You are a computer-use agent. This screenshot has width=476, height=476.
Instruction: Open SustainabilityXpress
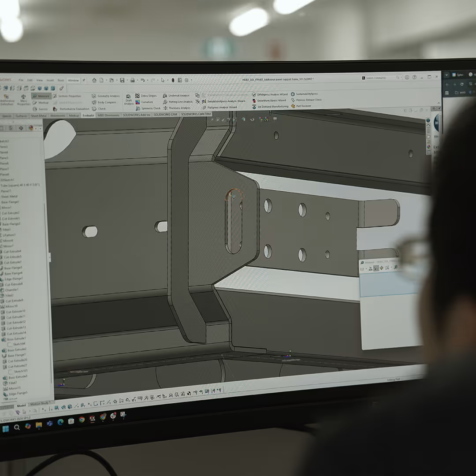[305, 94]
